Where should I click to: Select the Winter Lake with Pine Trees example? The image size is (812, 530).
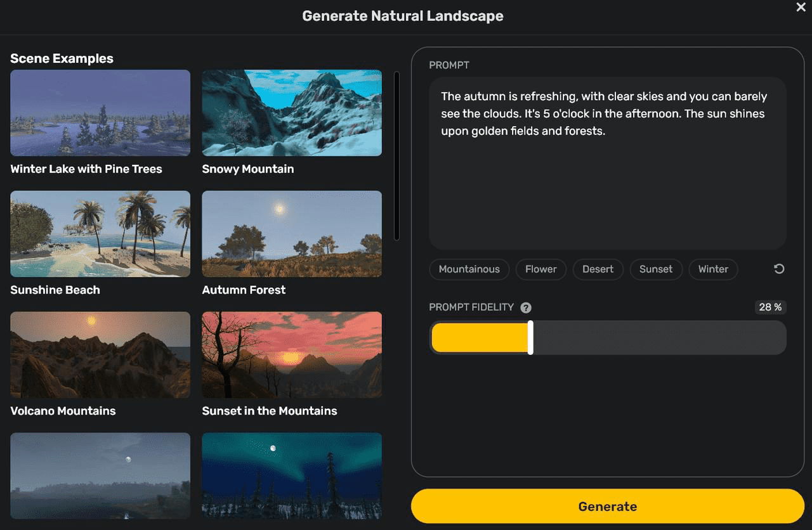point(100,113)
